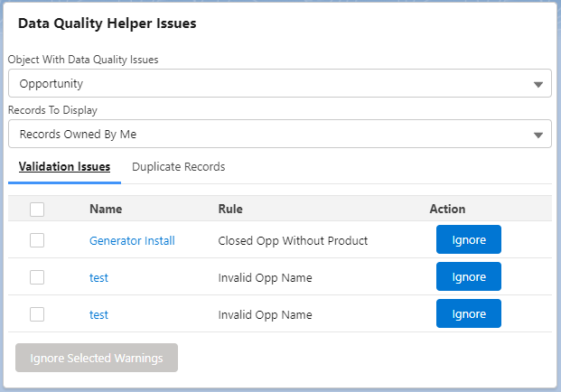Viewport: 561px width, 392px height.
Task: Click the down arrow beside Opportunity
Action: (x=538, y=84)
